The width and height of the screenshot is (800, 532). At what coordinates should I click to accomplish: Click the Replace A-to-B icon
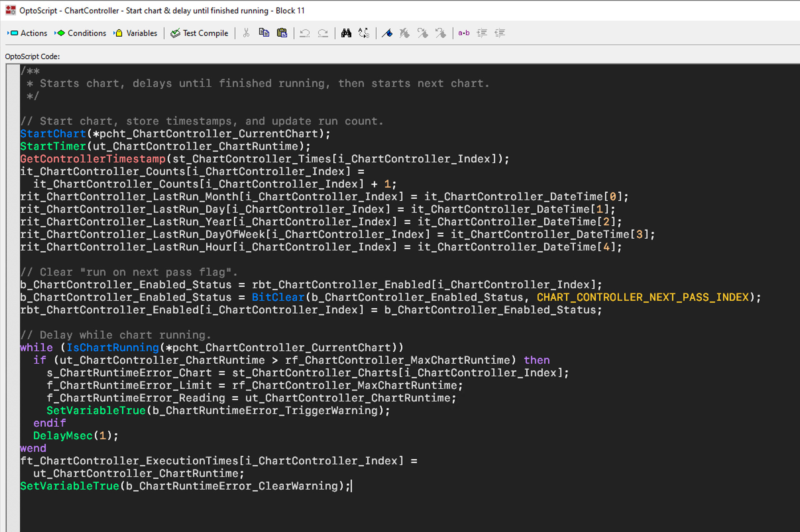pos(364,33)
